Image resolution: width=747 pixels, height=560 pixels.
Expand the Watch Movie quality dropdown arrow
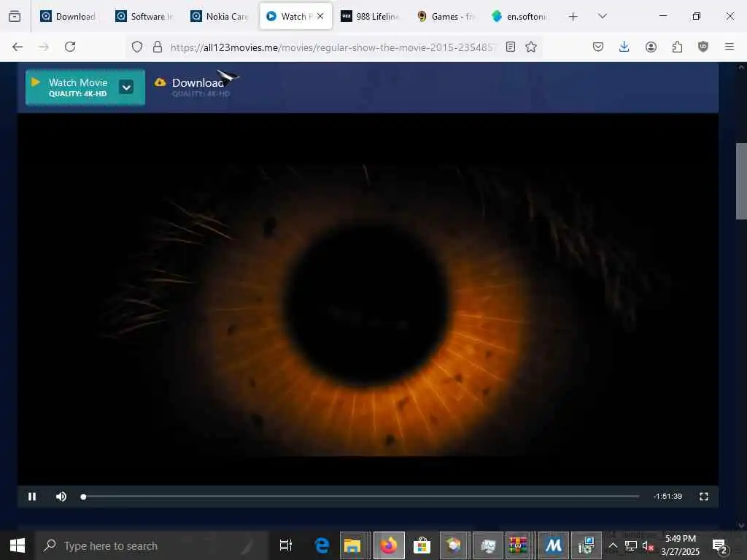coord(126,87)
